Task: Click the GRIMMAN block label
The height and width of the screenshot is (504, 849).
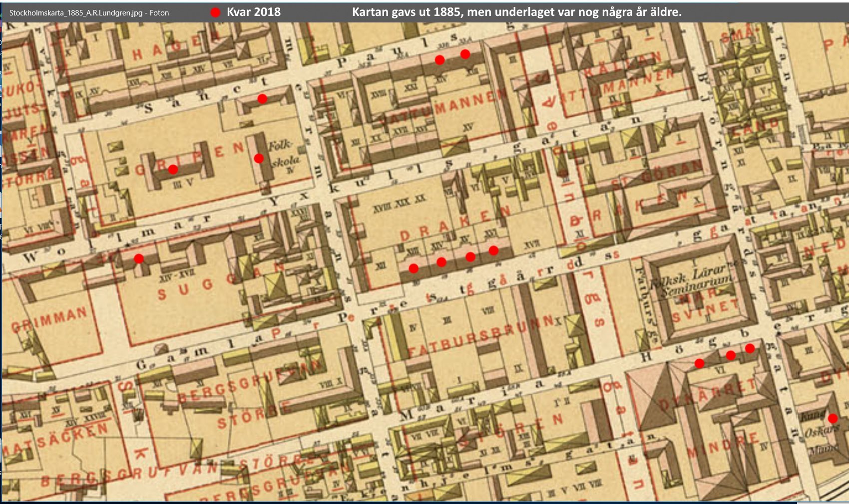Action: point(49,319)
